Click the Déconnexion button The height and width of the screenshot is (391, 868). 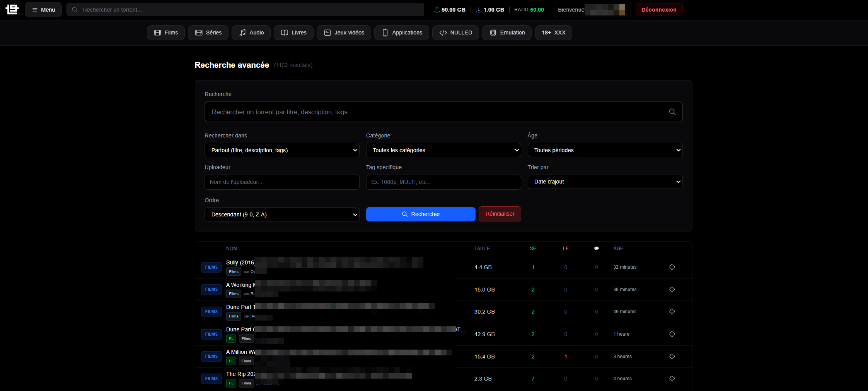658,10
